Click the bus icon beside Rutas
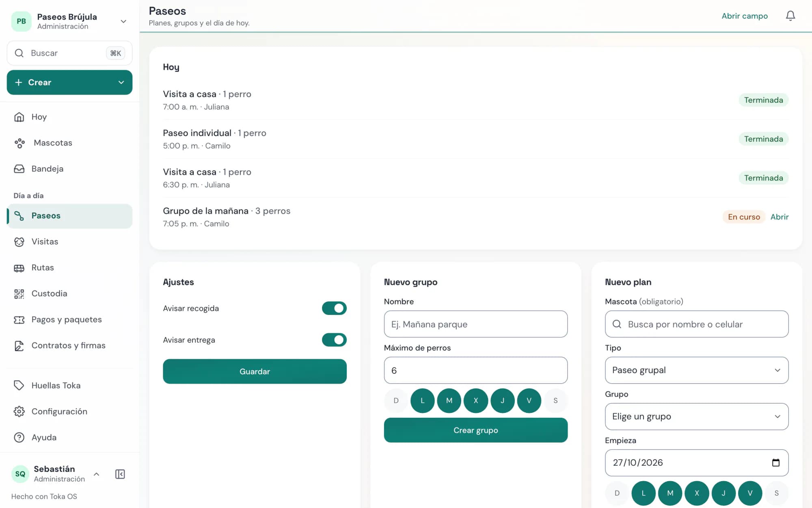The width and height of the screenshot is (812, 508). coord(19,268)
